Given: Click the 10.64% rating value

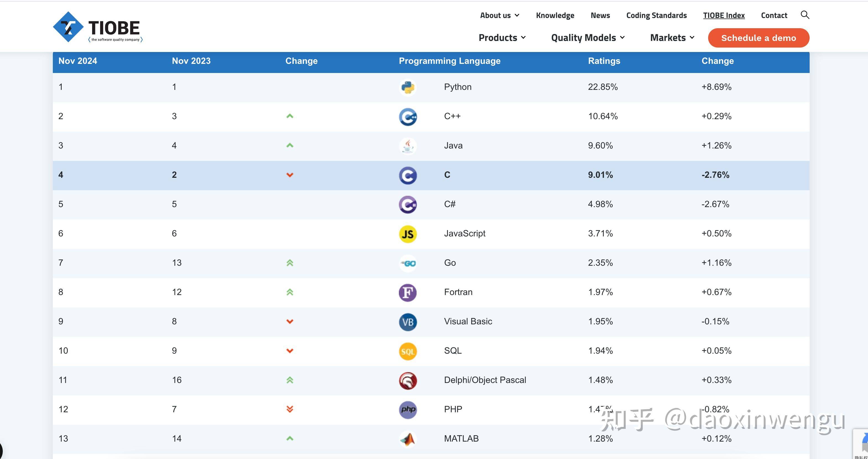Looking at the screenshot, I should pyautogui.click(x=603, y=116).
